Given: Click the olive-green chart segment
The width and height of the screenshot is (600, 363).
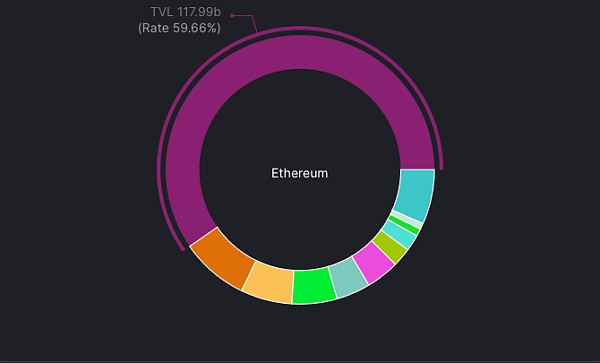Looking at the screenshot, I should pos(389,247).
